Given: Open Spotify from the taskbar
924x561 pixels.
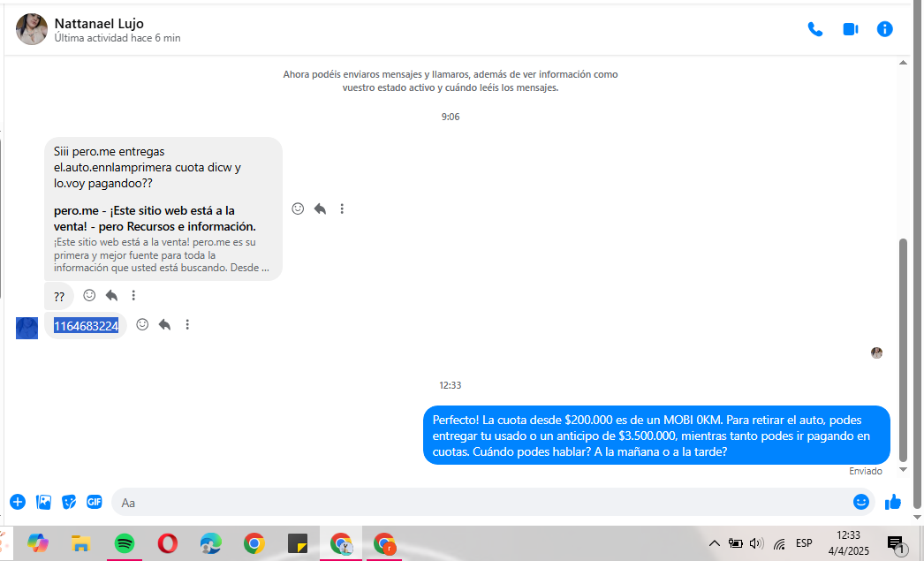Looking at the screenshot, I should [124, 543].
